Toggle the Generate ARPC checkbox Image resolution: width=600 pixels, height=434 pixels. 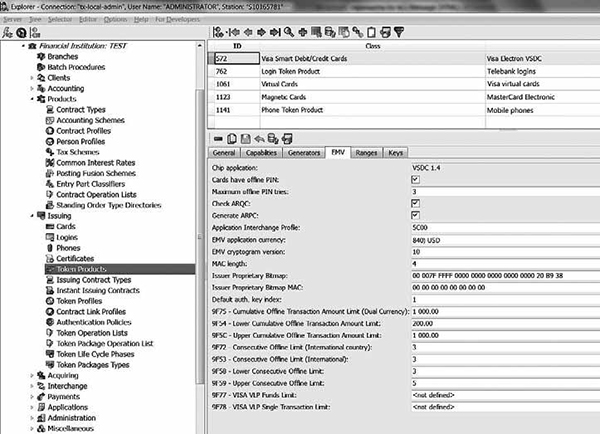point(415,214)
